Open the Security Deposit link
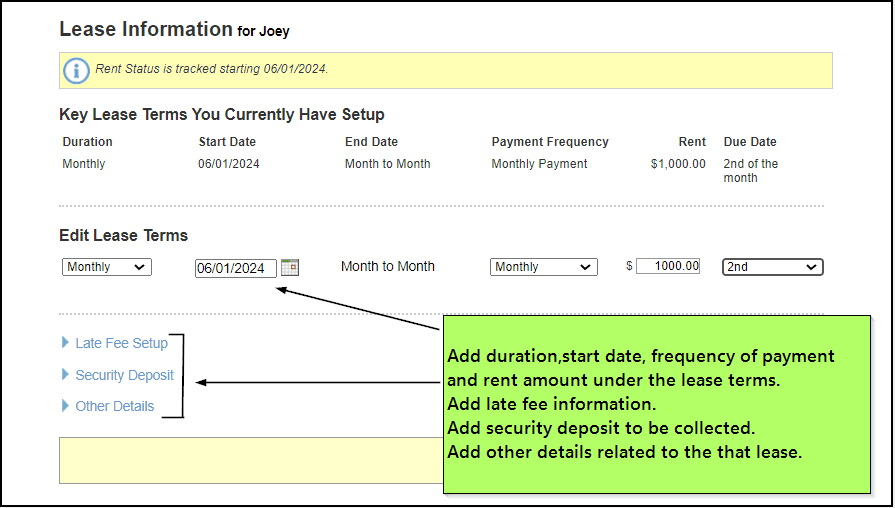This screenshot has height=508, width=895. 124,375
